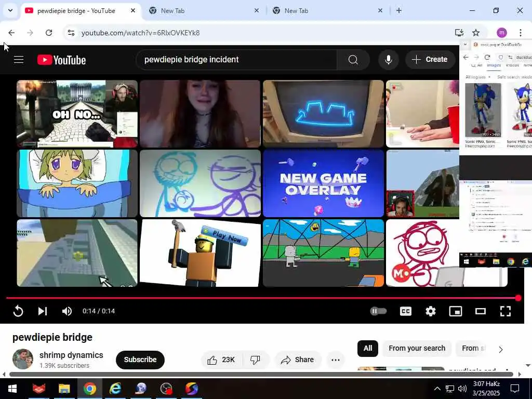
Task: Click Chrome icon in taskbar
Action: pos(89,389)
